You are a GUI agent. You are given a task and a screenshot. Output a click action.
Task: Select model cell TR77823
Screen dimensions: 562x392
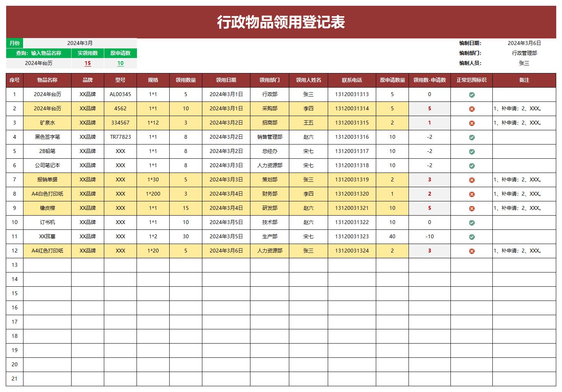pyautogui.click(x=120, y=137)
